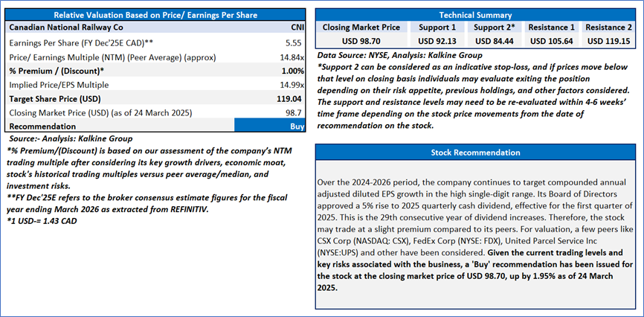This screenshot has width=644, height=317.
Task: Select the '% Premium / (Discount)*' label
Action: pyautogui.click(x=57, y=71)
